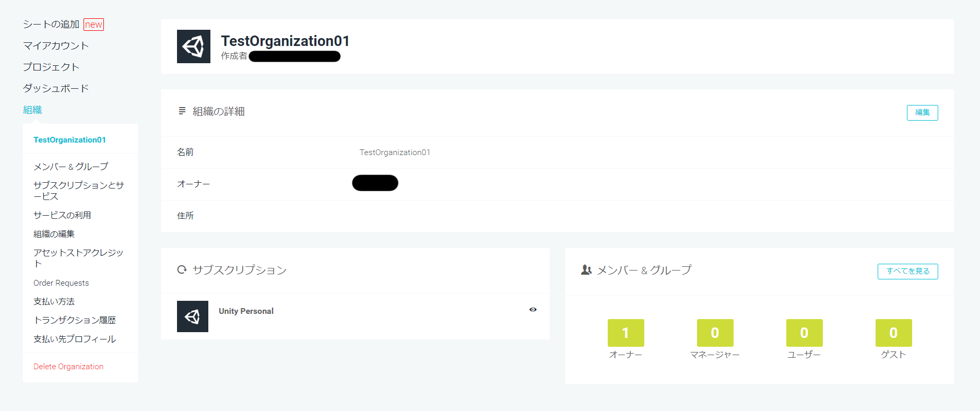
Task: Click the サブスクリプション section heading
Action: click(240, 270)
